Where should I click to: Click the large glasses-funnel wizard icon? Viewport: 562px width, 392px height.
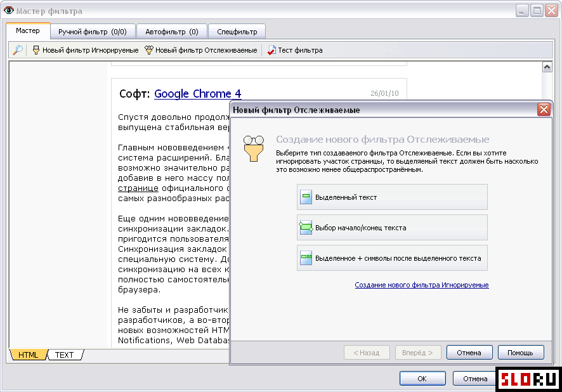click(x=254, y=148)
